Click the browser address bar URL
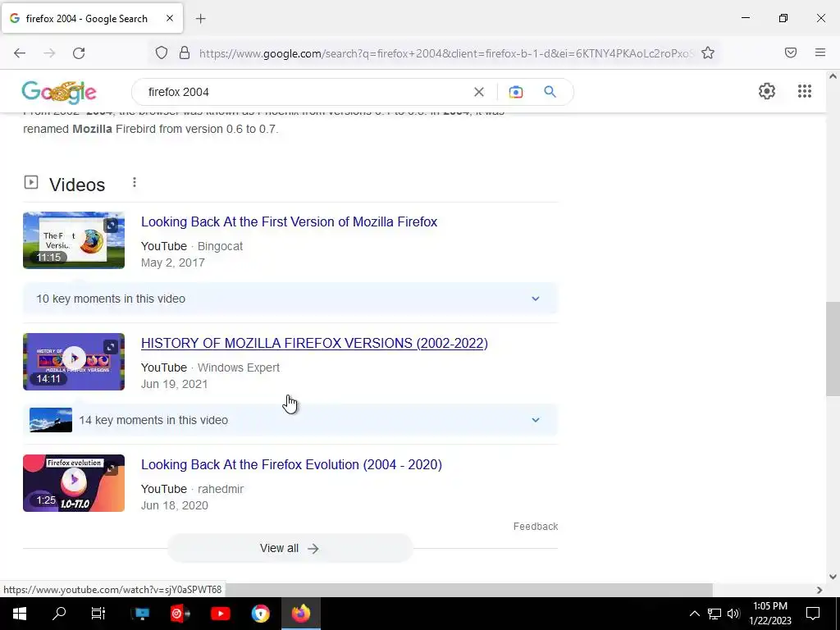 (x=447, y=53)
